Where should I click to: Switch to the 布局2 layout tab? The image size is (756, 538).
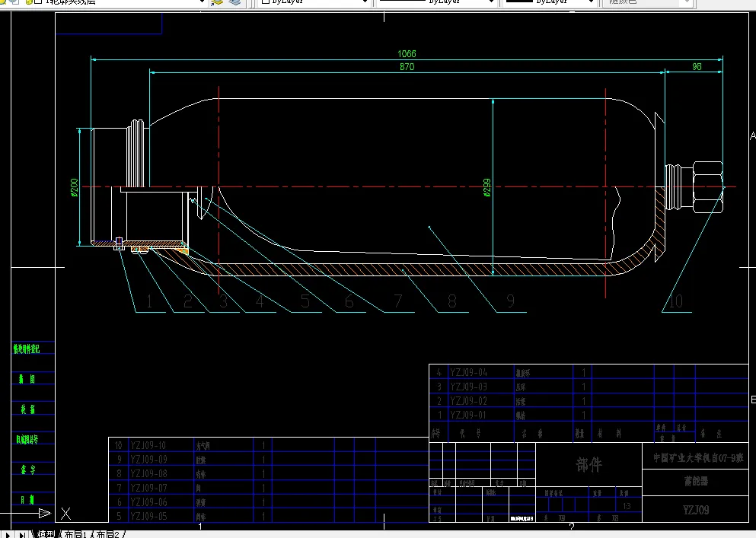[108, 534]
